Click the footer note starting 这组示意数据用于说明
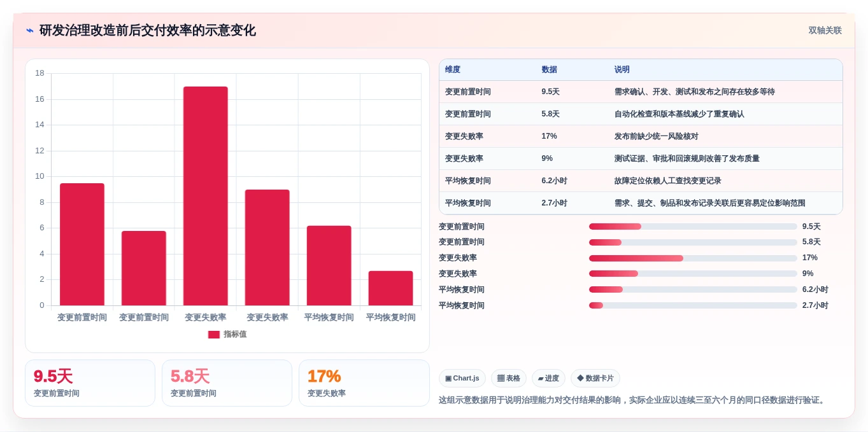Viewport: 868px width, 432px height. 633,400
